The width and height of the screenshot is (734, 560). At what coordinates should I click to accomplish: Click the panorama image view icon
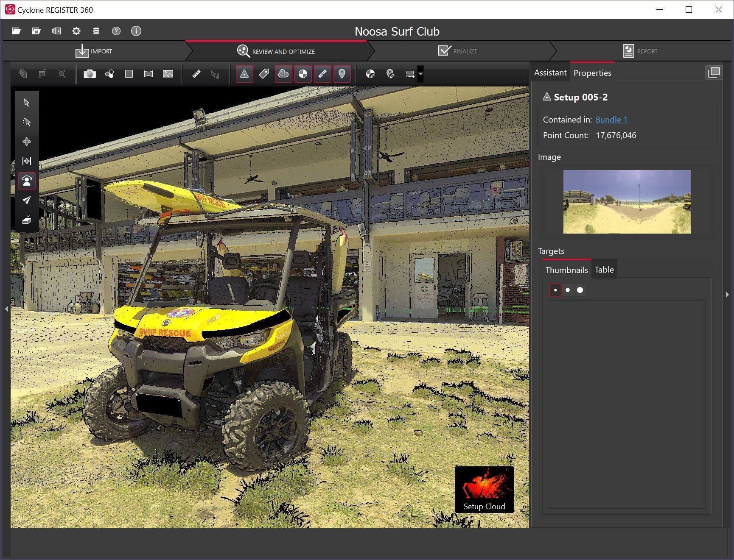coord(168,74)
